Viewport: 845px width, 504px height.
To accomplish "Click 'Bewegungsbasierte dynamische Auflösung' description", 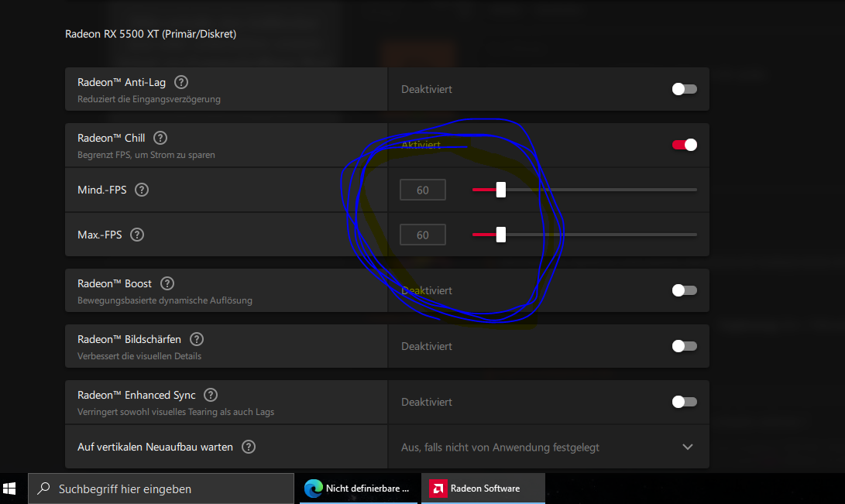I will tap(165, 300).
